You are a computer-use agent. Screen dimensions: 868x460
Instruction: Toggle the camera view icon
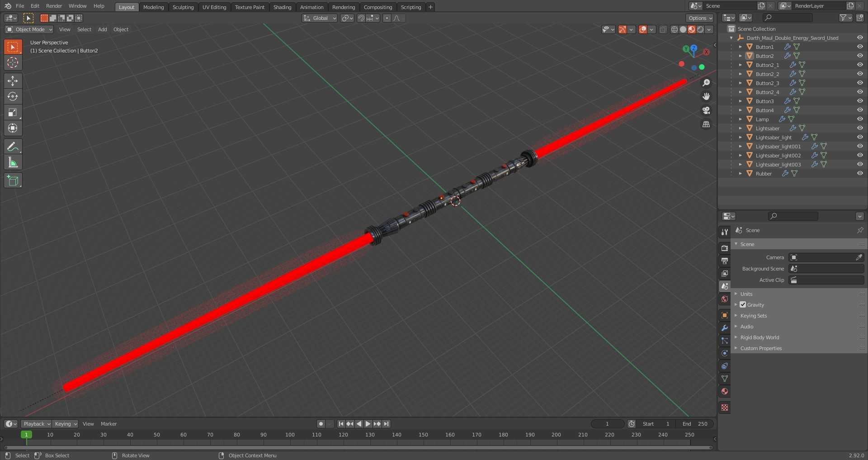click(x=706, y=110)
